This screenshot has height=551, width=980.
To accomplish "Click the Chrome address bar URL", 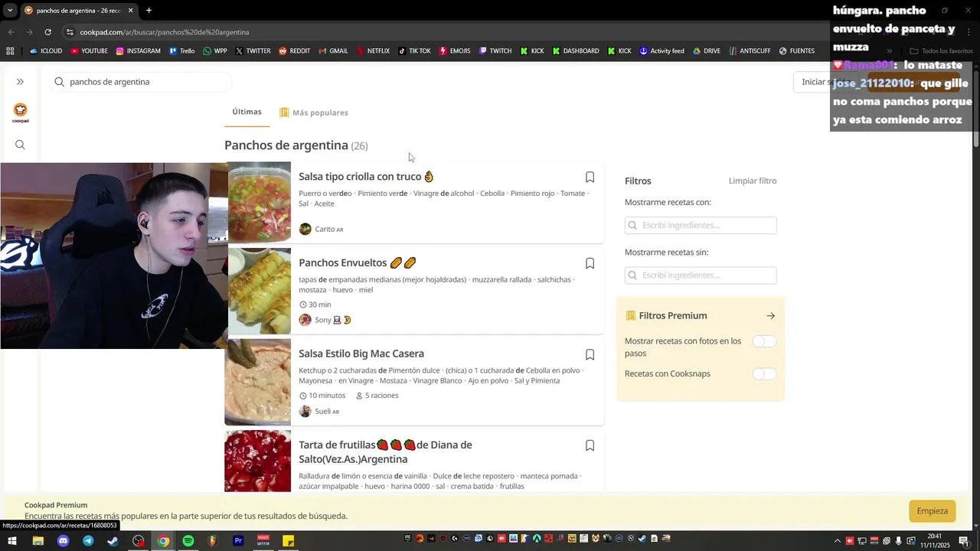I will coord(165,32).
